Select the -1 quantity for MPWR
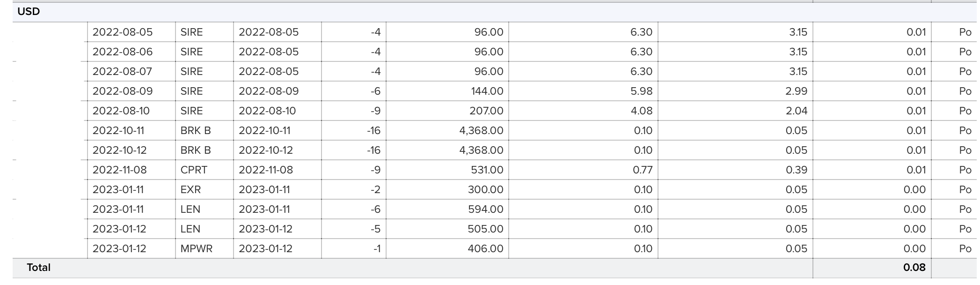 tap(377, 249)
